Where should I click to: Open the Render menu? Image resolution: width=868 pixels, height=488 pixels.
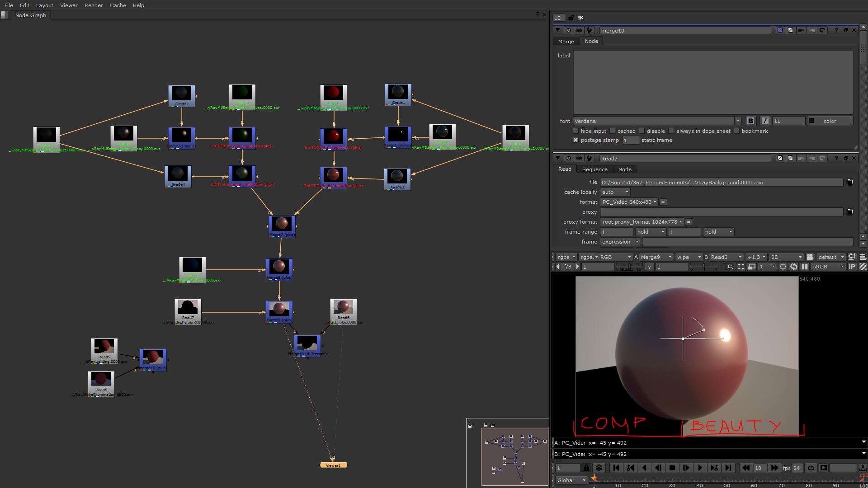coord(94,5)
